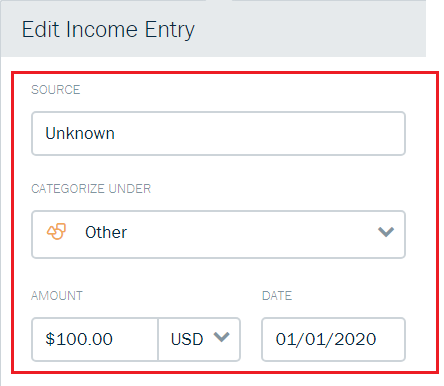Click the USD text in currency box
The height and width of the screenshot is (386, 444).
pyautogui.click(x=187, y=339)
